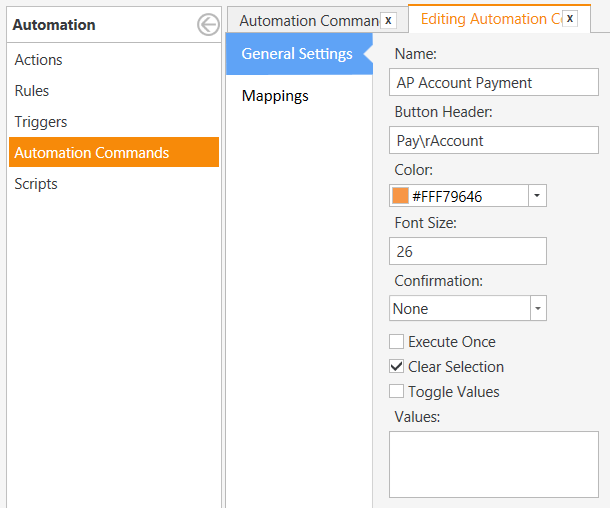Viewport: 610px width, 508px height.
Task: Close the Editing Automation Command tab
Action: click(x=569, y=19)
